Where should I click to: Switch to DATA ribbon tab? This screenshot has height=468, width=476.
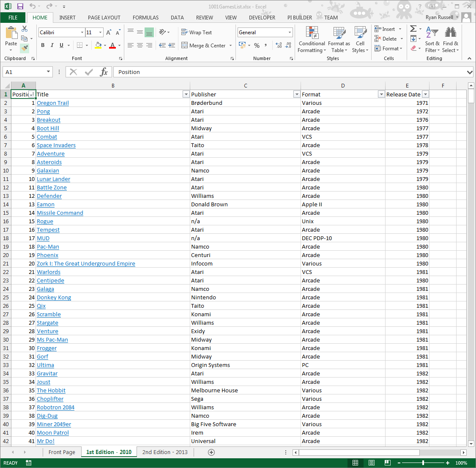[177, 18]
